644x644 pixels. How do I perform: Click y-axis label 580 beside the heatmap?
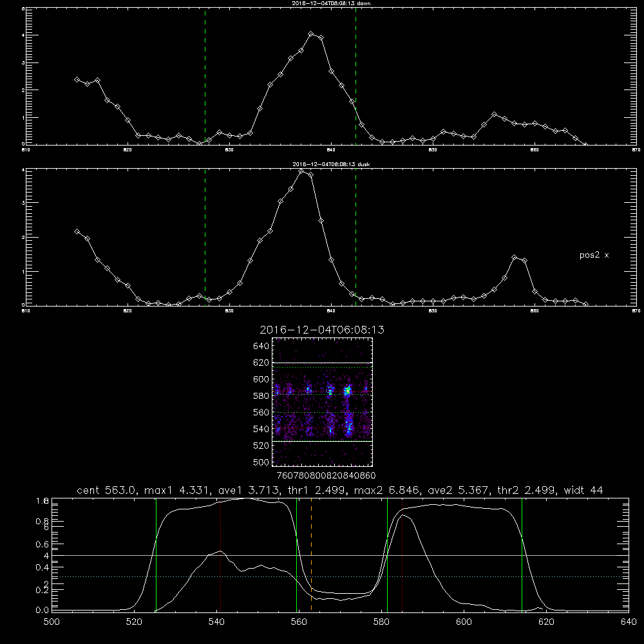[261, 396]
